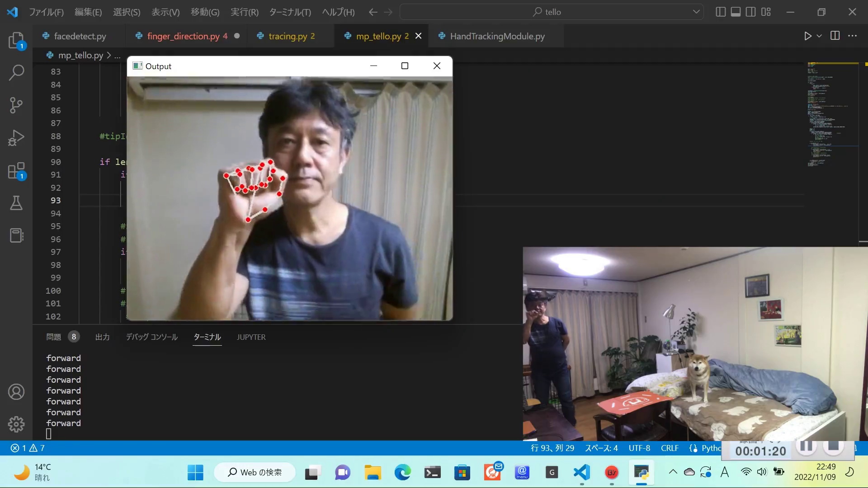868x488 pixels.
Task: Open the notebook icon in activity bar
Action: [16, 235]
